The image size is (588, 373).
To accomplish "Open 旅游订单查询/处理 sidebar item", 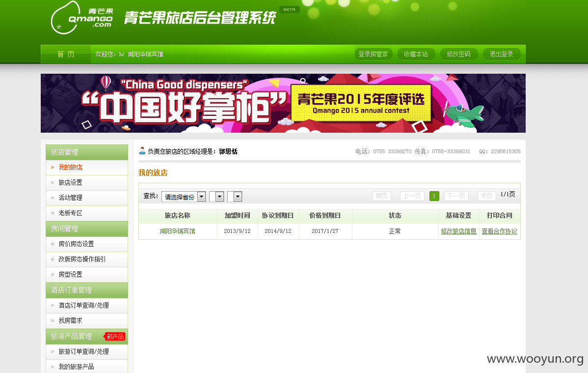I will [86, 351].
